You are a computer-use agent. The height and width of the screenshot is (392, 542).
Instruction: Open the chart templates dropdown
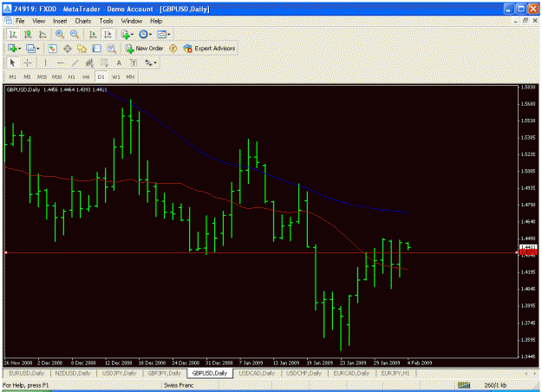tap(164, 34)
